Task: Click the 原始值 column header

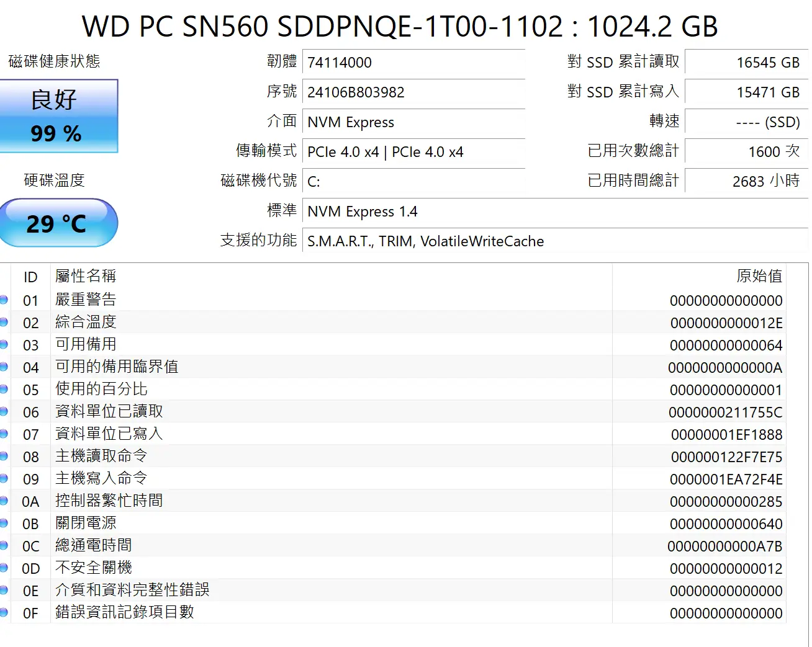Action: [759, 276]
